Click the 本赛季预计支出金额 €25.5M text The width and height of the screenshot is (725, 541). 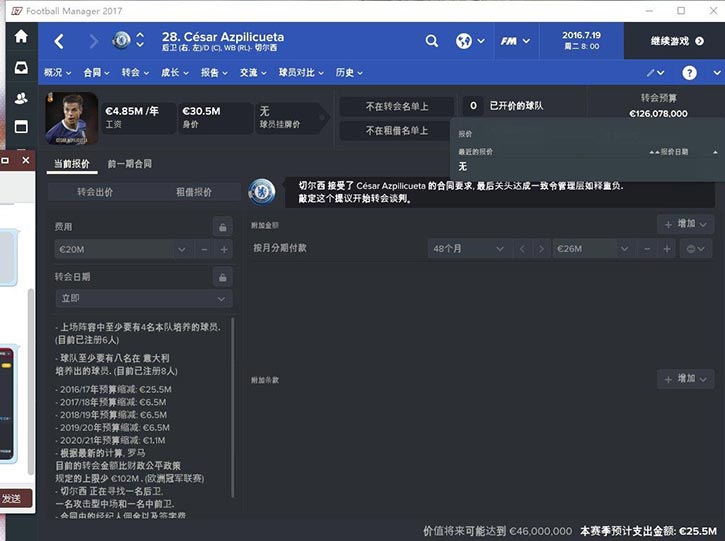click(x=648, y=531)
